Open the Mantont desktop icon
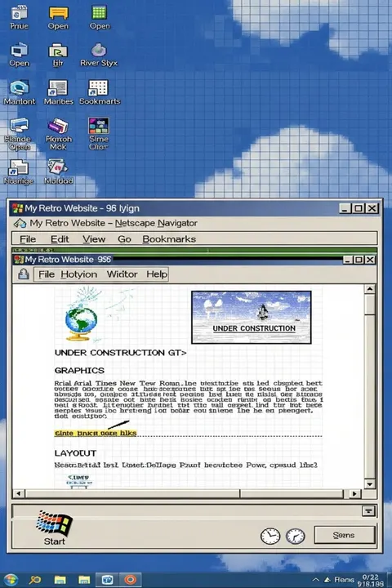The width and height of the screenshot is (392, 588). (19, 92)
